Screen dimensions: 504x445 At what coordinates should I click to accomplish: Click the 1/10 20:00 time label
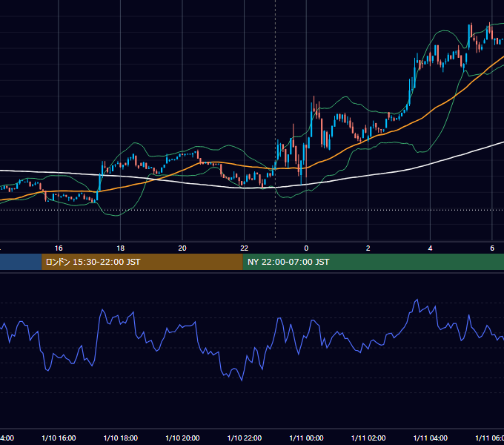coord(182,438)
